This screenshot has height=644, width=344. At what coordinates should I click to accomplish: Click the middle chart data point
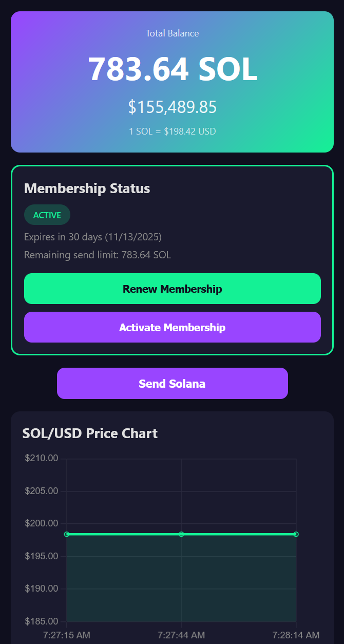click(x=181, y=534)
